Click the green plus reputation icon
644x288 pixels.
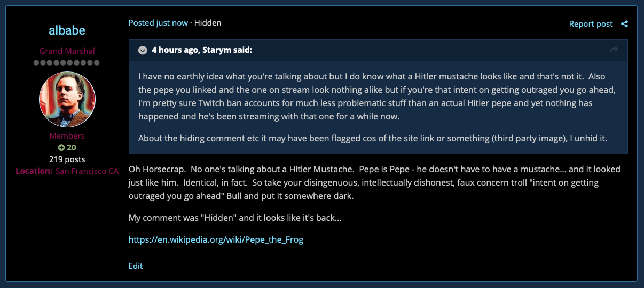point(61,148)
